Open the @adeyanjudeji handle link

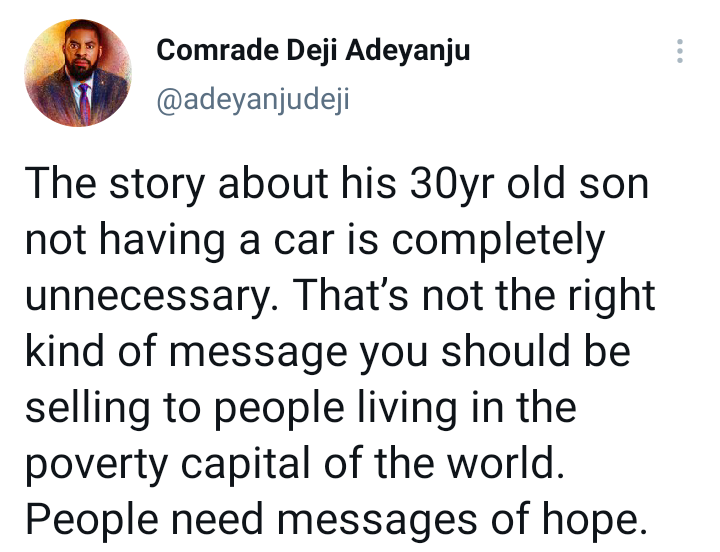(x=250, y=100)
